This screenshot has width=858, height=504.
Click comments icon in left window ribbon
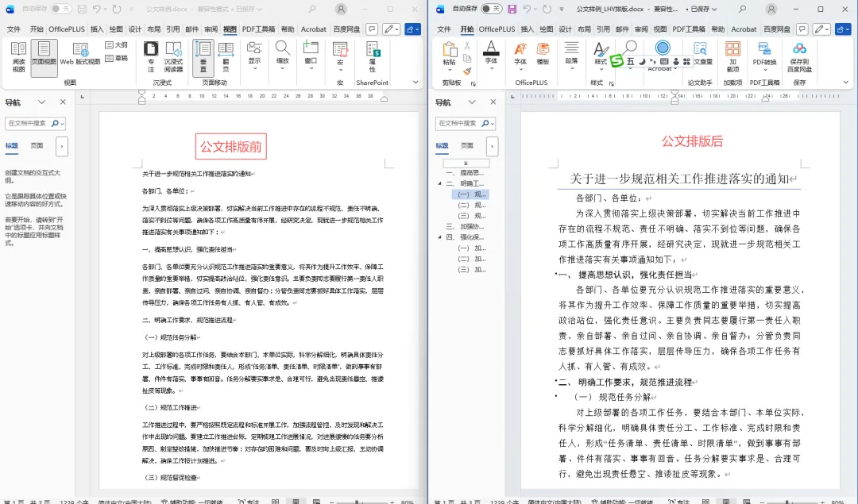[x=372, y=29]
